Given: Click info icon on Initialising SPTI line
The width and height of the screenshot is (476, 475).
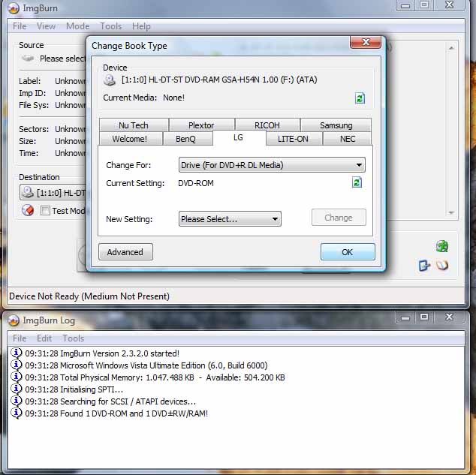Looking at the screenshot, I should tap(16, 389).
